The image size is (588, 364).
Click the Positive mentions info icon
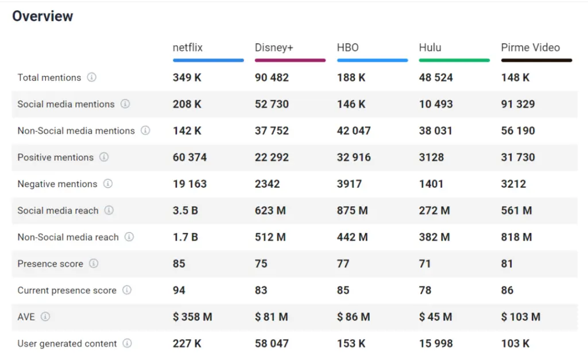point(104,157)
